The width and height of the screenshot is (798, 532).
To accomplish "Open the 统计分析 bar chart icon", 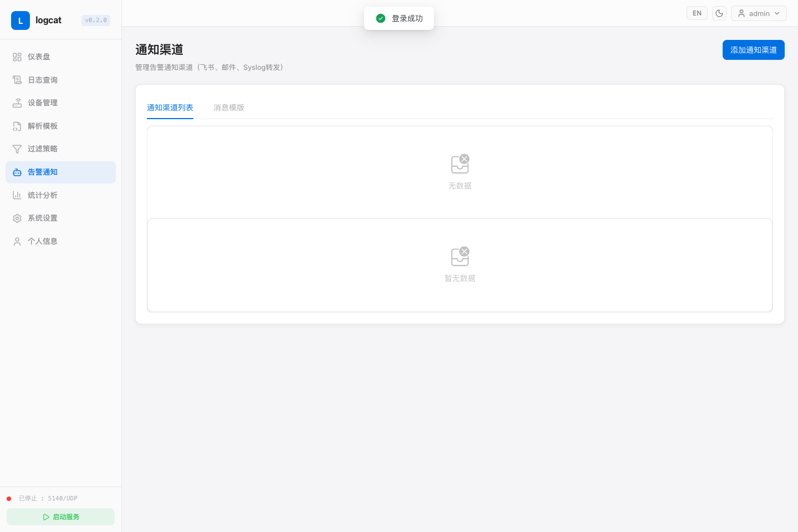I will [x=17, y=195].
